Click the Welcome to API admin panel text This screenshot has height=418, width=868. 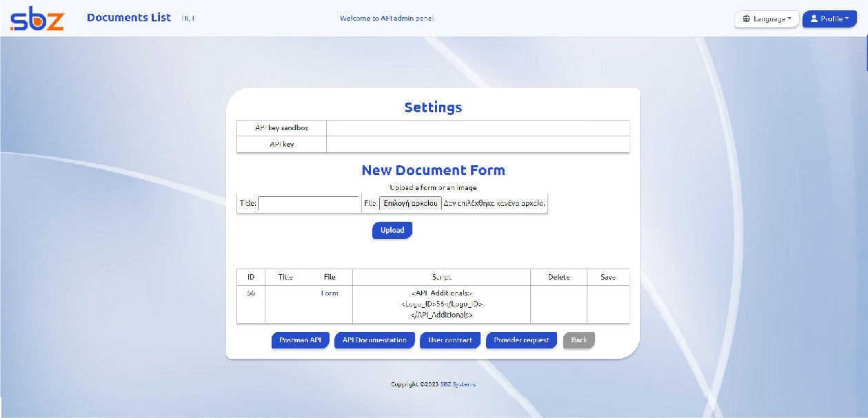387,19
